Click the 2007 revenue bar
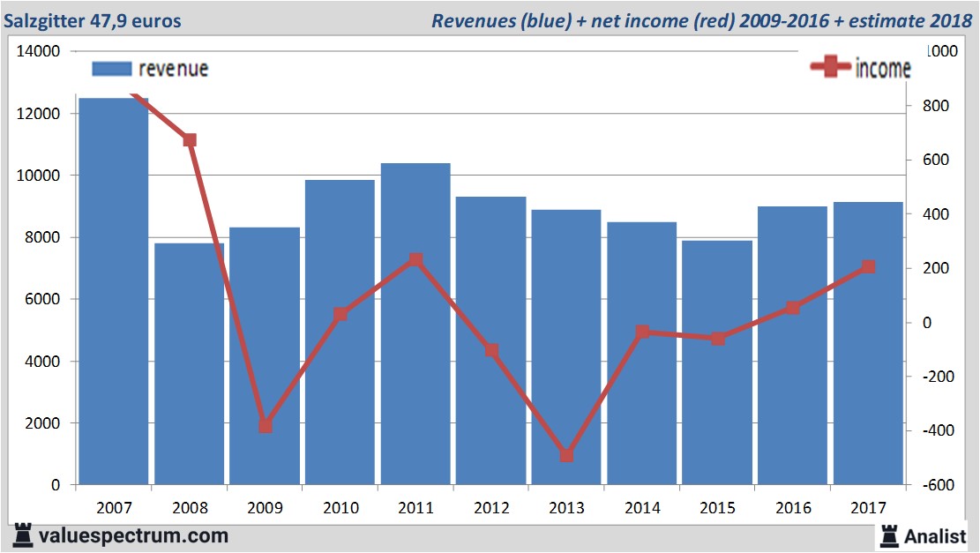The image size is (980, 553). (x=114, y=290)
